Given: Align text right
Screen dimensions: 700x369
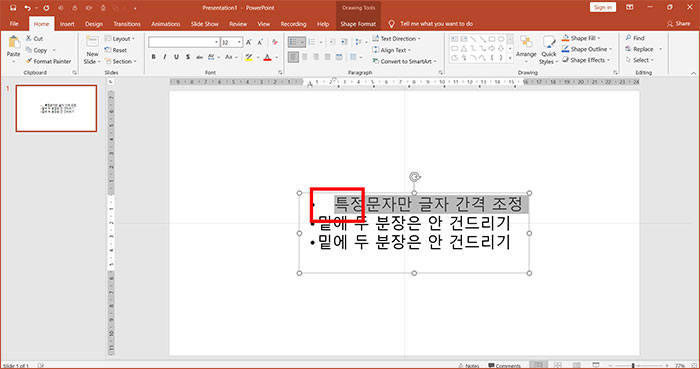Looking at the screenshot, I should tap(316, 57).
